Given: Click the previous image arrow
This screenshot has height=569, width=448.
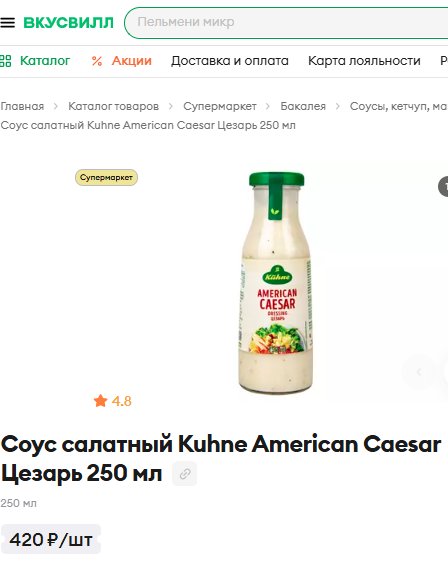Looking at the screenshot, I should 419,372.
